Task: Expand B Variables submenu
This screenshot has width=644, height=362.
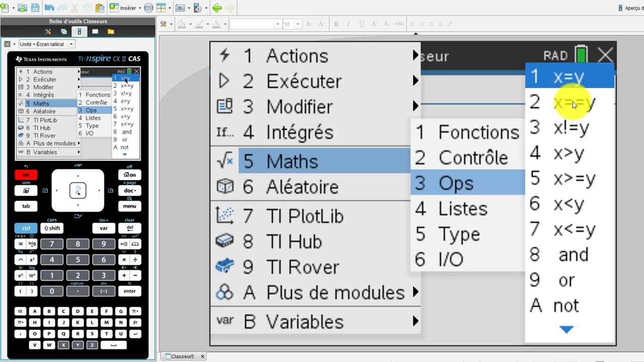Action: 315,322
